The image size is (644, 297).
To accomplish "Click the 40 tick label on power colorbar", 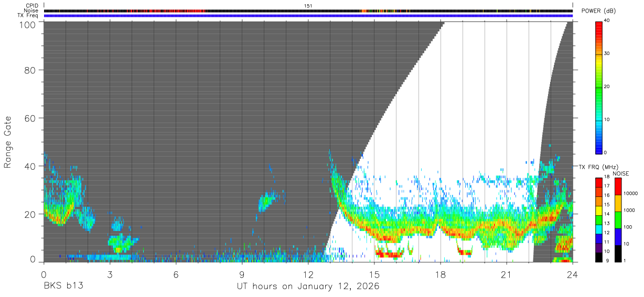I will (x=607, y=21).
